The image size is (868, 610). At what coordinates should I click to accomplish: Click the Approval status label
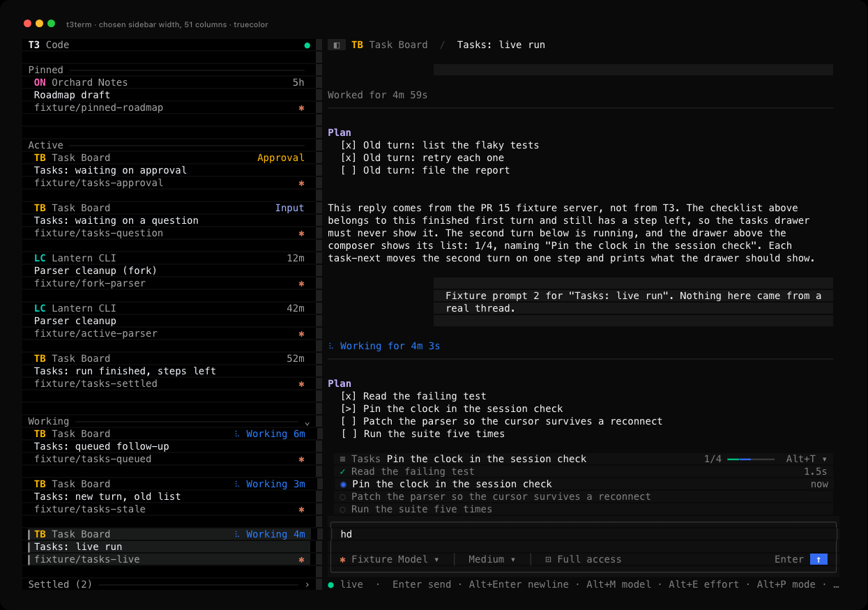[281, 158]
